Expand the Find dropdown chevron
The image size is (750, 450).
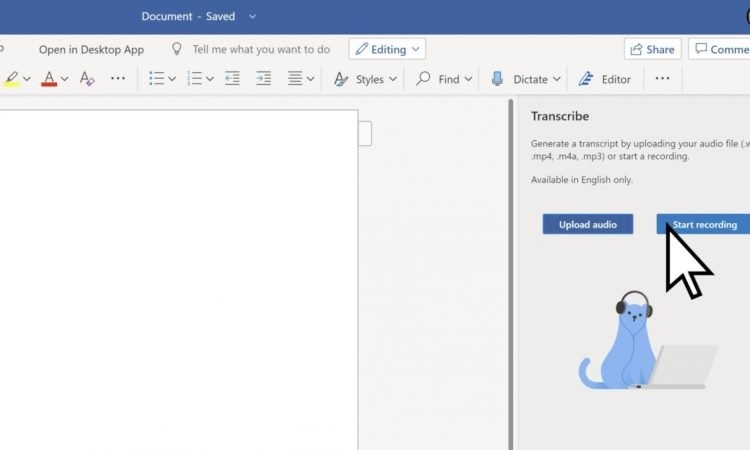coord(468,79)
